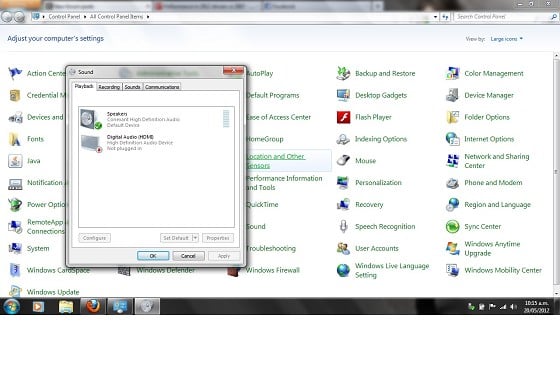Click the Location and Other Sensors link
Image resolution: width=560 pixels, height=378 pixels.
pyautogui.click(x=276, y=161)
